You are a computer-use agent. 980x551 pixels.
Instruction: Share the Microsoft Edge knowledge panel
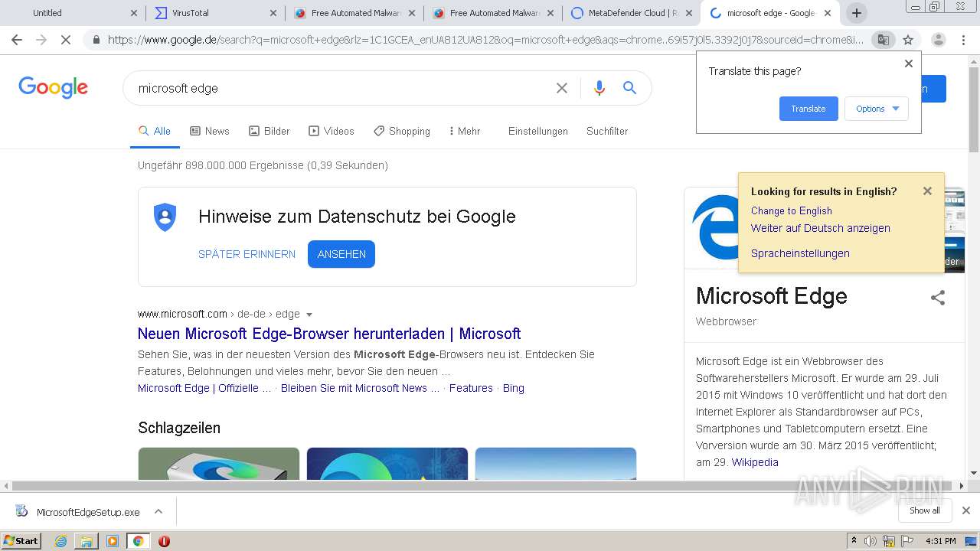[938, 298]
